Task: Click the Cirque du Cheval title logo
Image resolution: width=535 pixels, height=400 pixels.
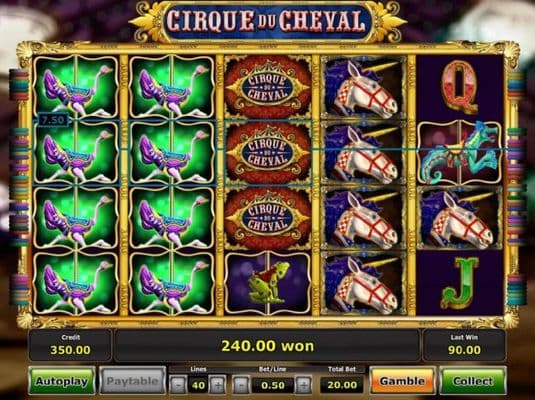Action: [268, 21]
